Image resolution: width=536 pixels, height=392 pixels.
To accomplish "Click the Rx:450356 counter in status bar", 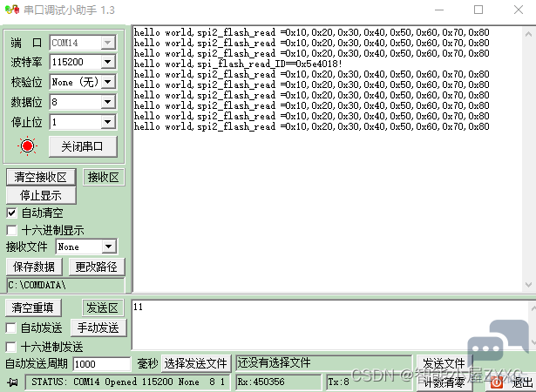I will click(279, 382).
